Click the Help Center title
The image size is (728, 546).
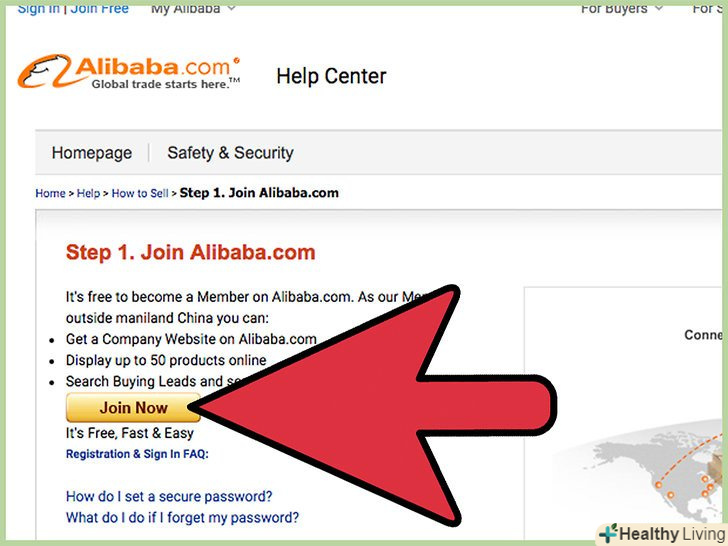click(x=331, y=76)
